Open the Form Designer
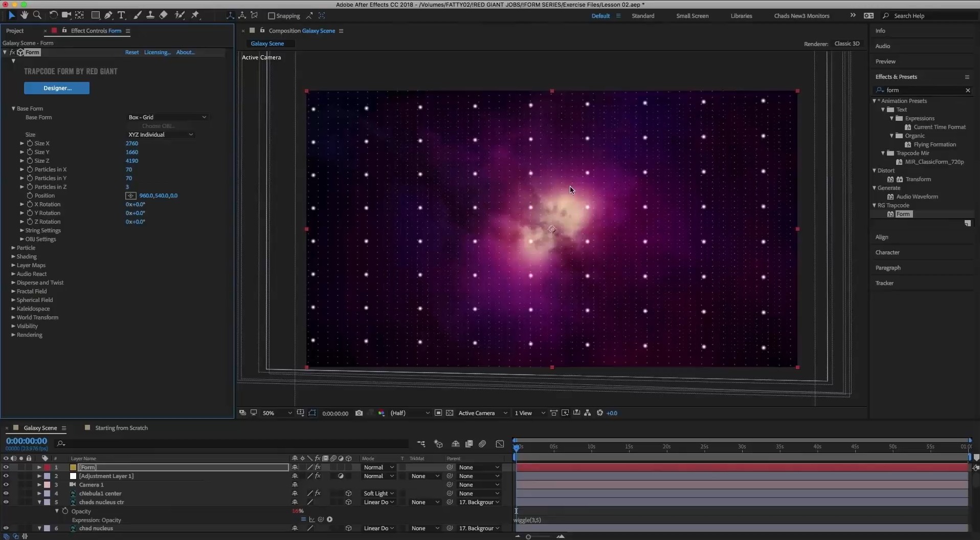 [57, 88]
